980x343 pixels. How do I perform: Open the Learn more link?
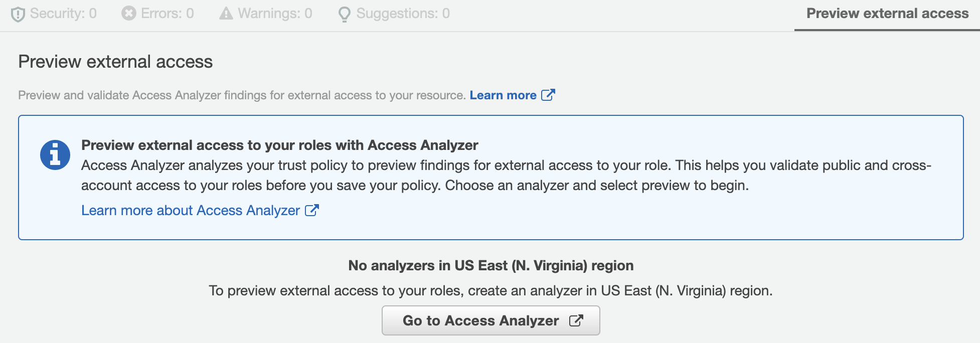click(504, 95)
